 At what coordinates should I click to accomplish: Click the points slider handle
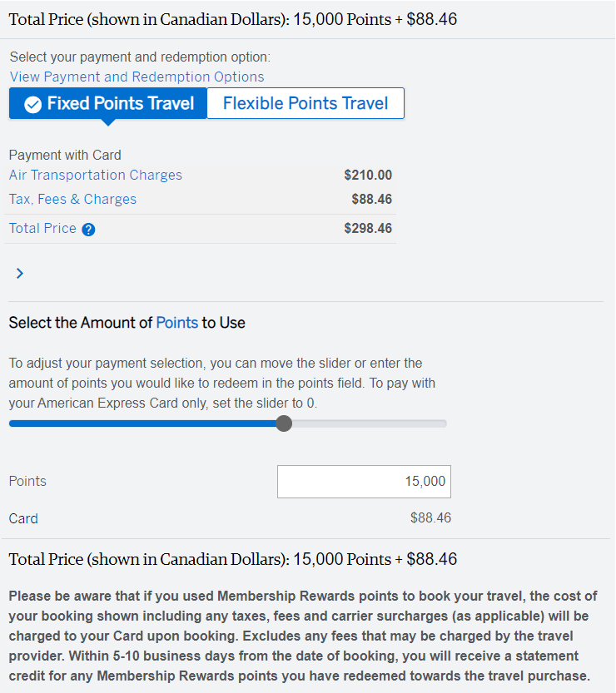pyautogui.click(x=284, y=423)
